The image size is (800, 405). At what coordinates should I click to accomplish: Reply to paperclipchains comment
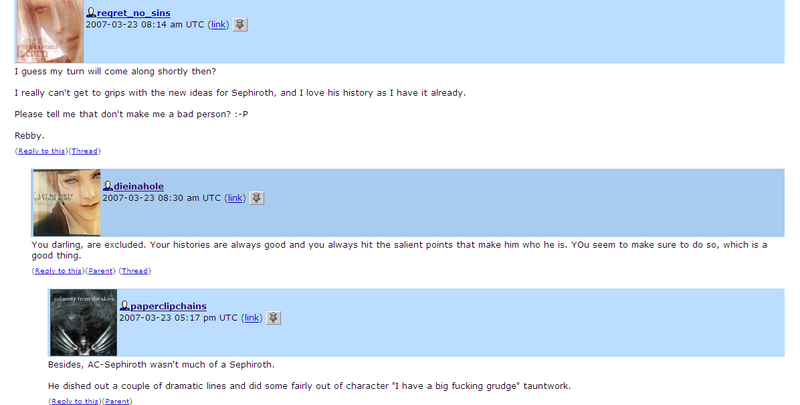(75, 401)
